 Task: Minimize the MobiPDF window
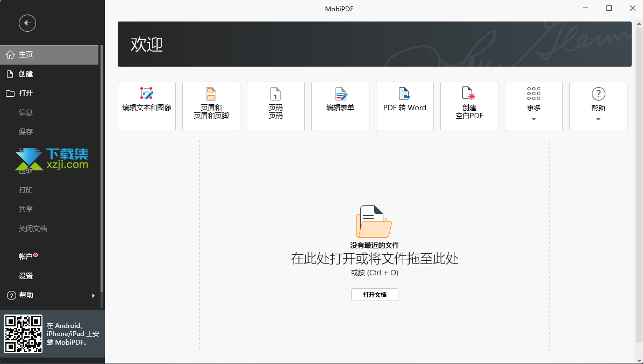tap(585, 8)
